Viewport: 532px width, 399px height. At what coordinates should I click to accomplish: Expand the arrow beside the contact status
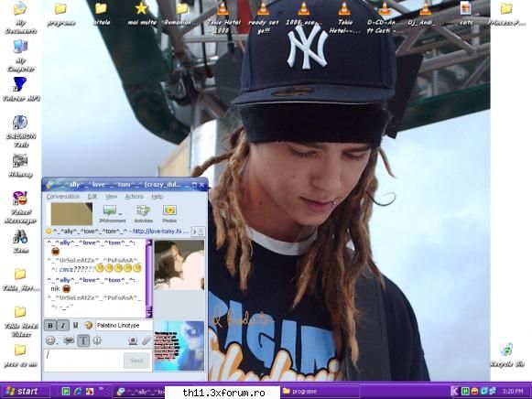(x=195, y=232)
